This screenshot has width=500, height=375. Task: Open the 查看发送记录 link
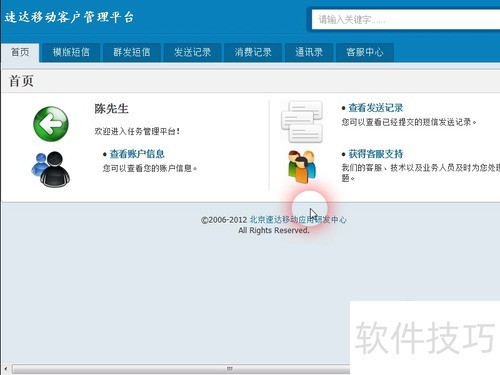(x=376, y=108)
